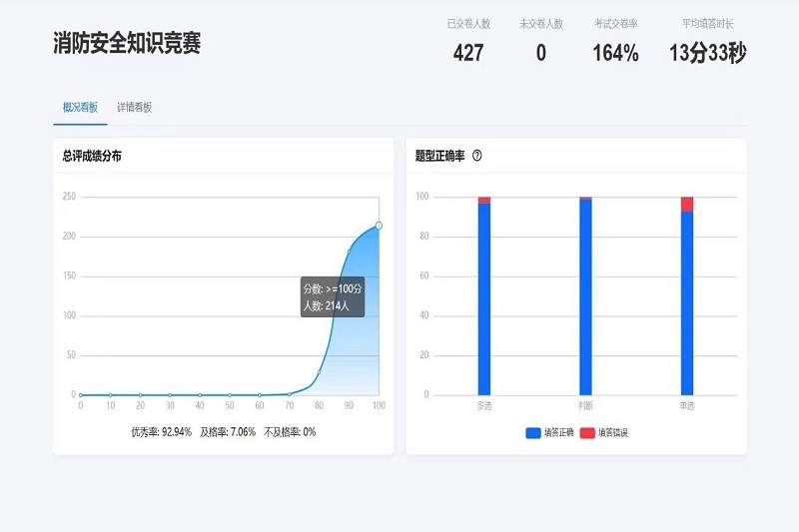Screen dimensions: 799x532
Task: Click the 未交卷人数 value 0
Action: click(541, 53)
